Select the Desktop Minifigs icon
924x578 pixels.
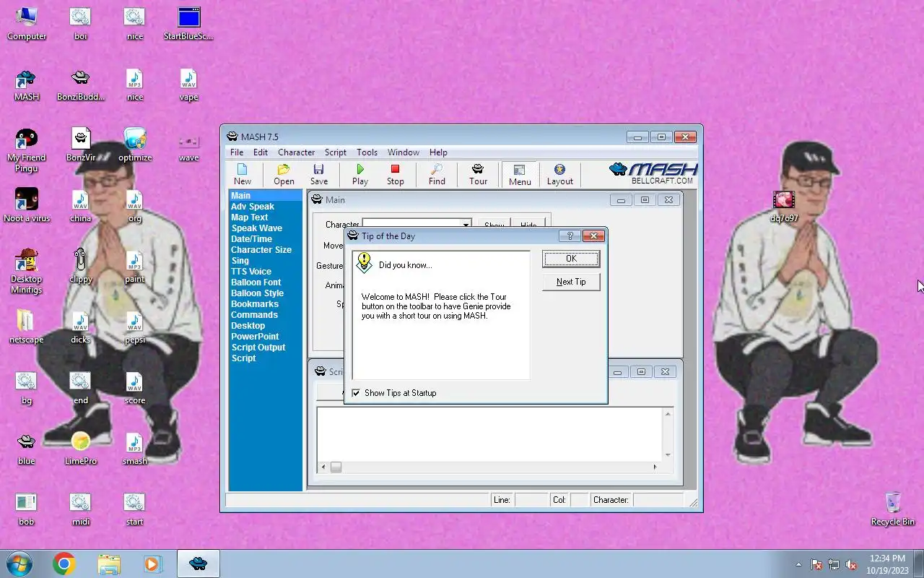pyautogui.click(x=27, y=272)
